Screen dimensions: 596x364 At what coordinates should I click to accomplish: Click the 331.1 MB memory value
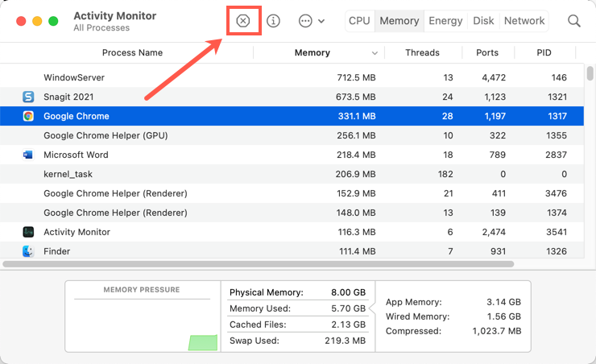tap(357, 116)
